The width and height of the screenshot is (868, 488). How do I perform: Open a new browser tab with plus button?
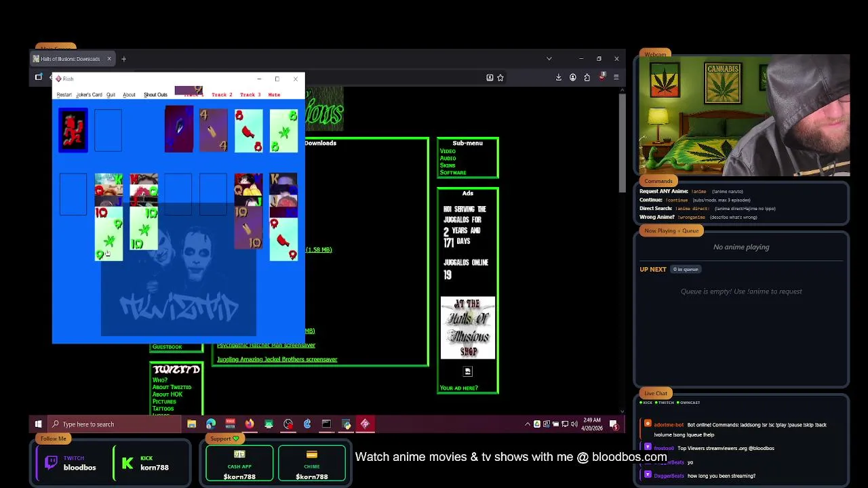pos(123,59)
